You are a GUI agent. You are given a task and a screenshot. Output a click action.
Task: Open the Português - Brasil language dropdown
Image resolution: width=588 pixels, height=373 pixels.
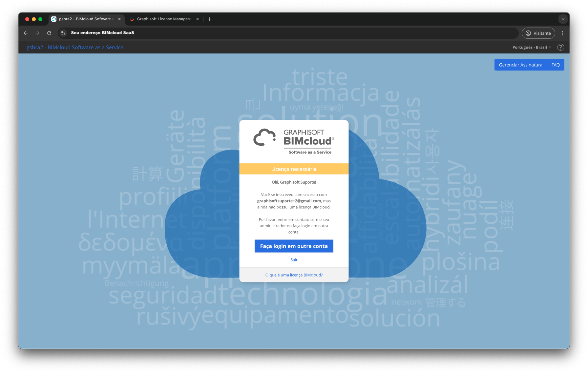tap(532, 47)
